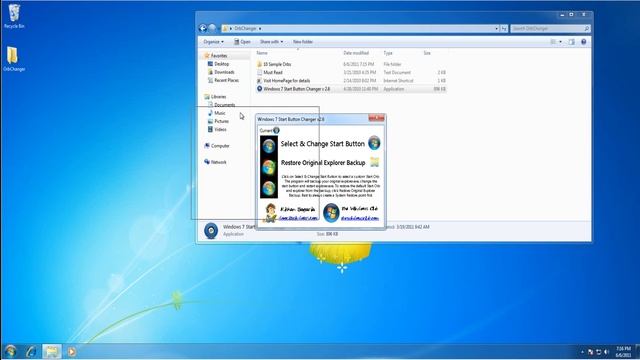Click the Search OrbChanger field
Viewport: 640px width, 360px height.
click(x=550, y=29)
